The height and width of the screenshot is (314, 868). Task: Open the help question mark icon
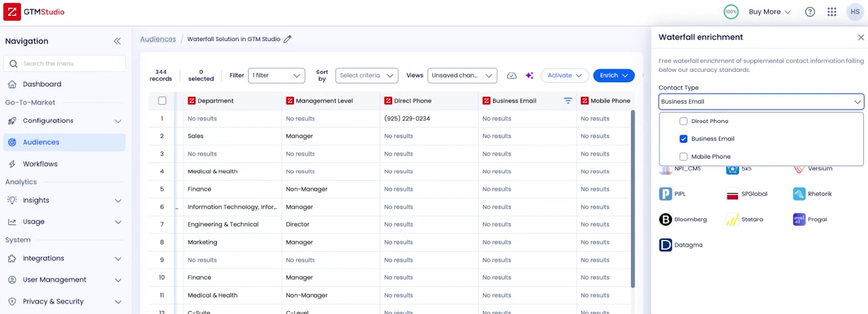pos(810,12)
